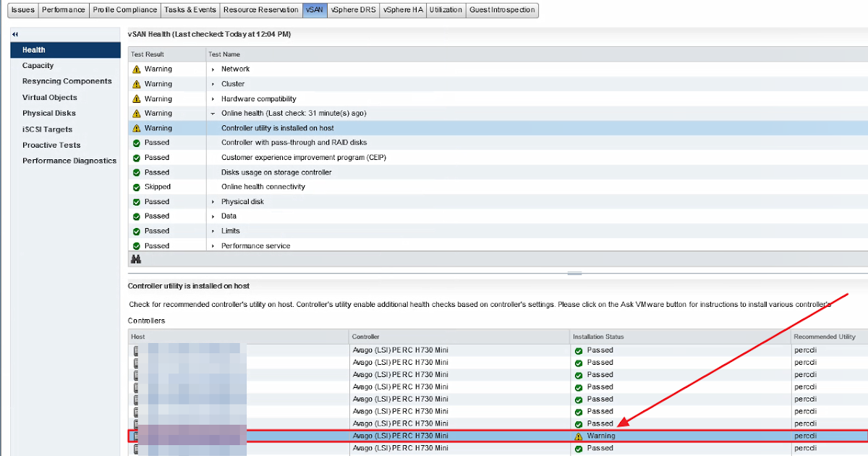Click the panel splitter handle above the Controllers section
The height and width of the screenshot is (456, 868).
click(x=575, y=273)
